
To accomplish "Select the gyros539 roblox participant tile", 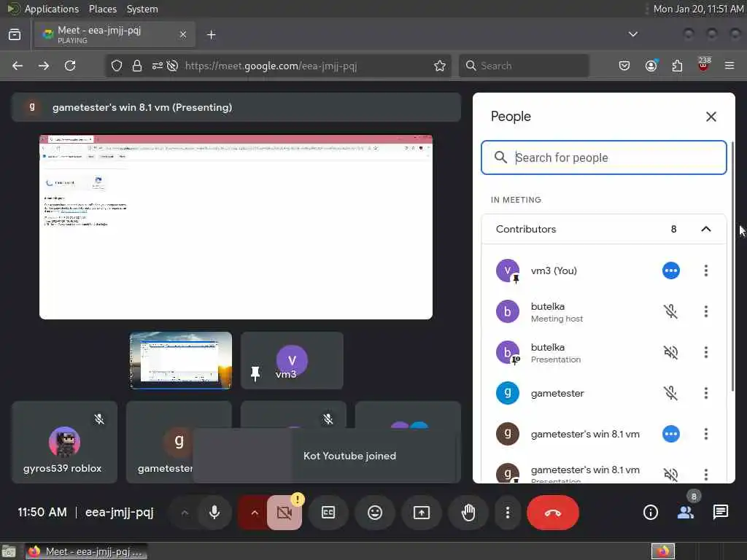I will 64,443.
